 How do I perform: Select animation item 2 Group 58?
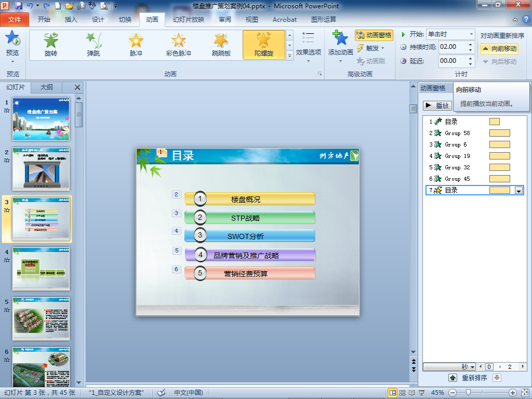(474, 133)
